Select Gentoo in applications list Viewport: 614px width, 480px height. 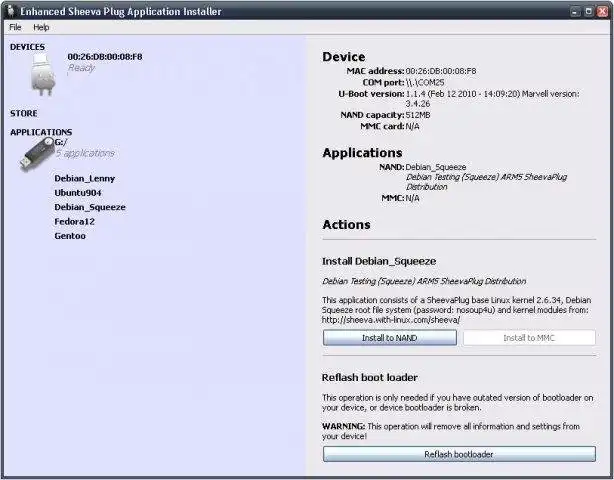coord(70,236)
